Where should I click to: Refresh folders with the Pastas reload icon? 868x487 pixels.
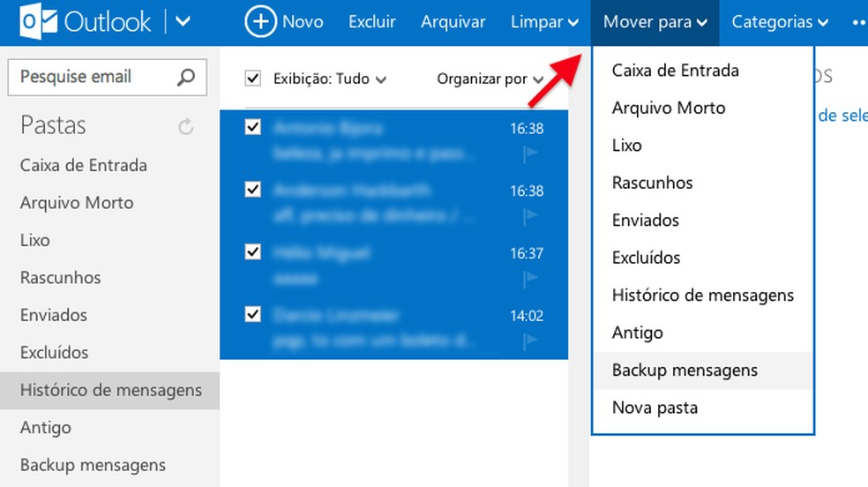coord(185,127)
